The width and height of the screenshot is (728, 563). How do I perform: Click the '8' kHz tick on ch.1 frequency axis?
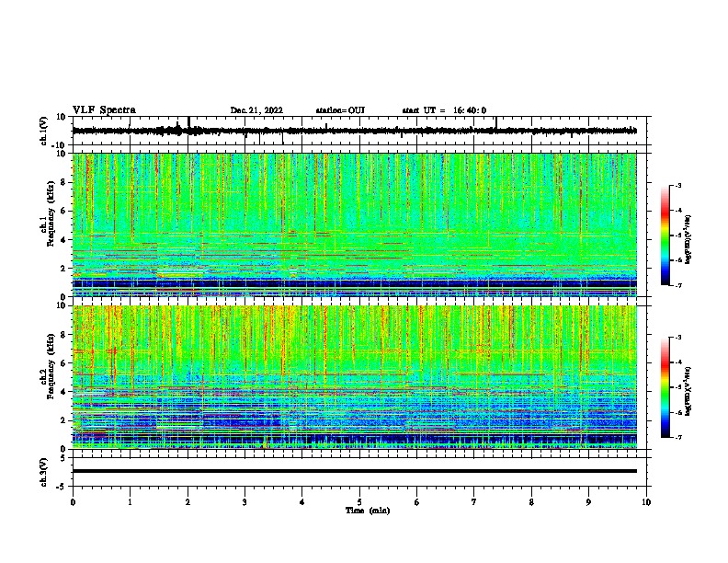[x=63, y=182]
